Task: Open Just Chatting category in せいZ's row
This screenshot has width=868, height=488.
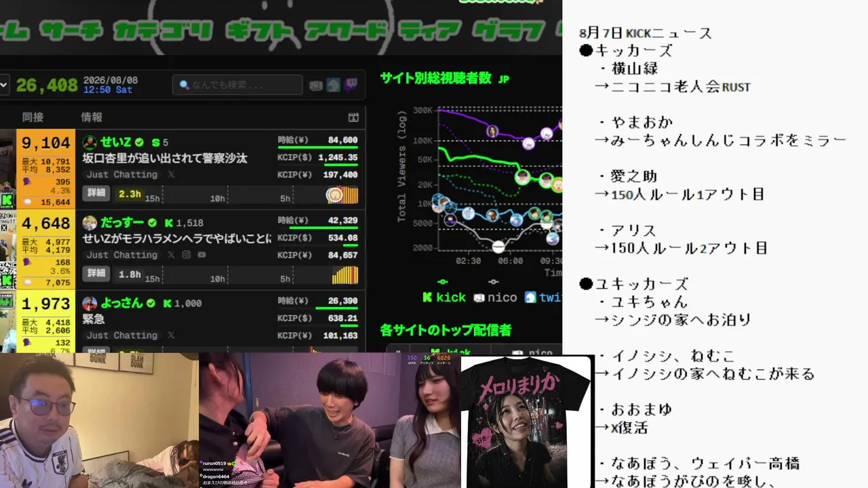Action: tap(122, 174)
